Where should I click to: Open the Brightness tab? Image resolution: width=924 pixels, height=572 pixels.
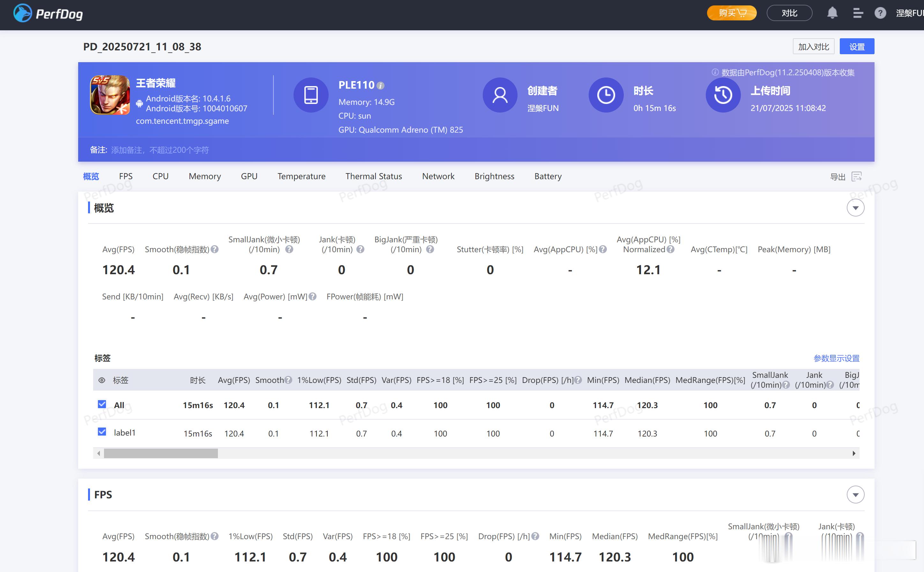[x=494, y=176]
